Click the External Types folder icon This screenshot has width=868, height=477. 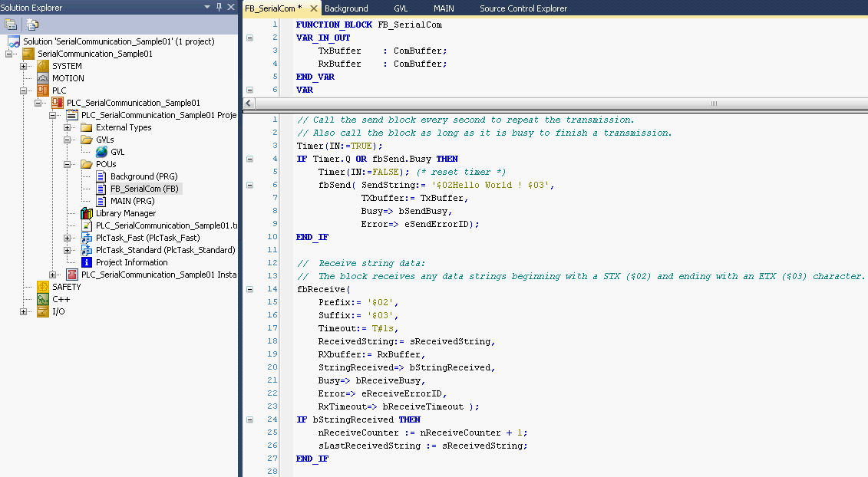(87, 127)
